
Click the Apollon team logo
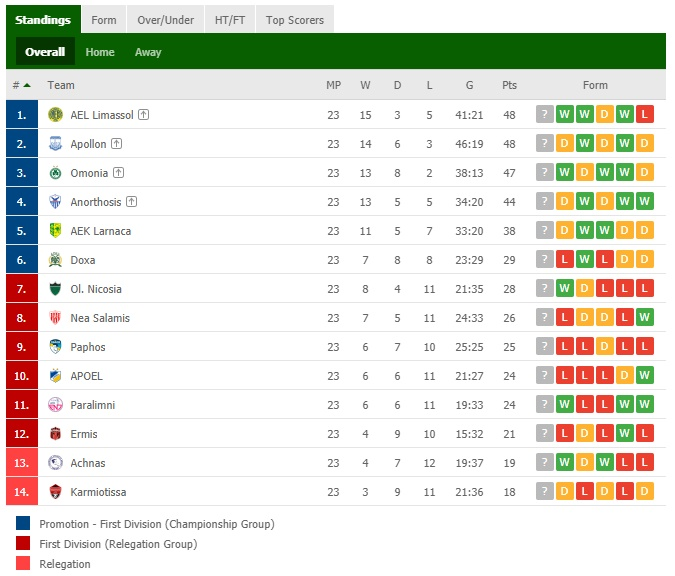(55, 143)
